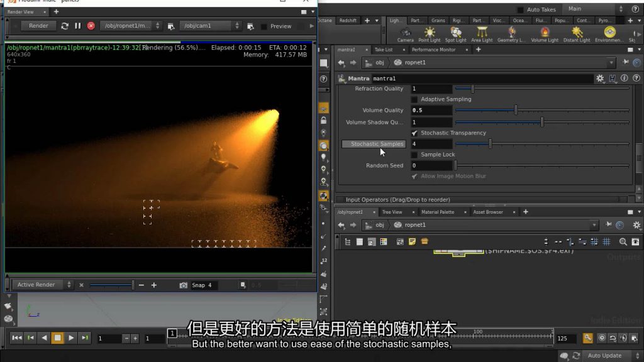Screen dimensions: 644x362
Task: Switch to the Material Palette tab
Action: (438, 212)
